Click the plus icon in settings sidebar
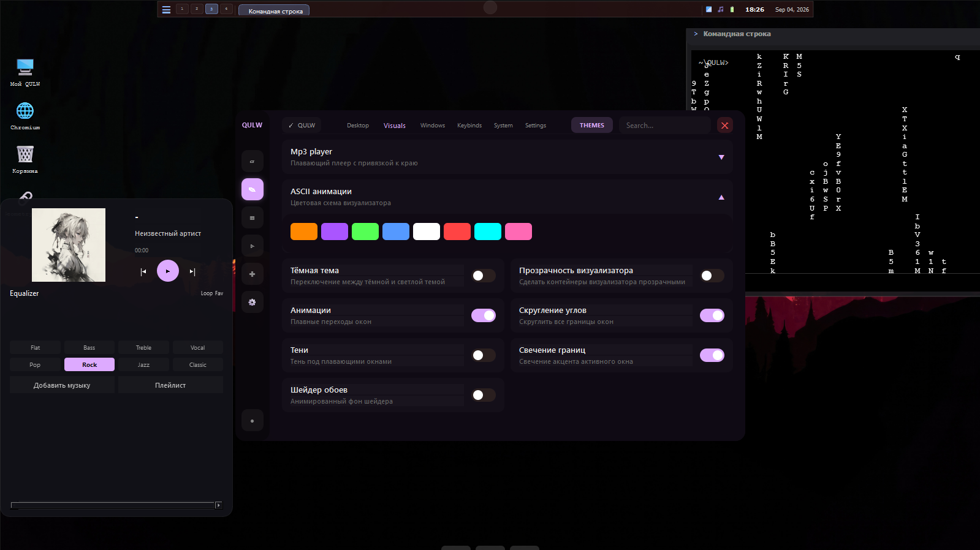 252,274
